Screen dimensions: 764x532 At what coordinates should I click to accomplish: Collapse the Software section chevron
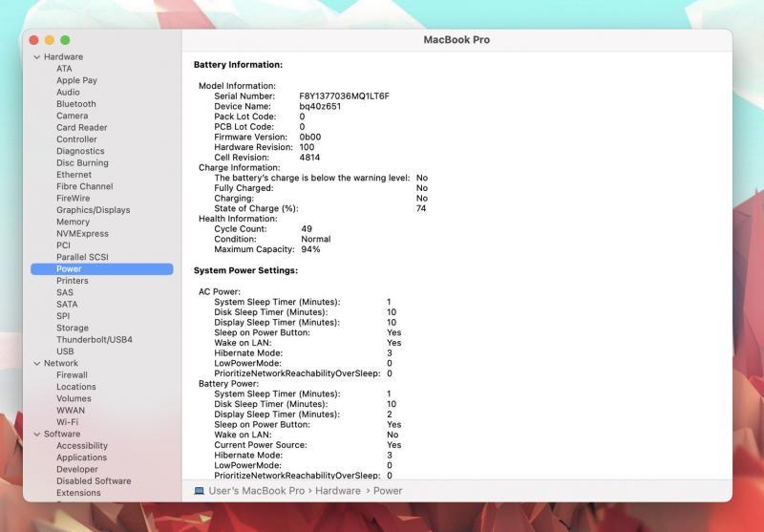[x=37, y=434]
